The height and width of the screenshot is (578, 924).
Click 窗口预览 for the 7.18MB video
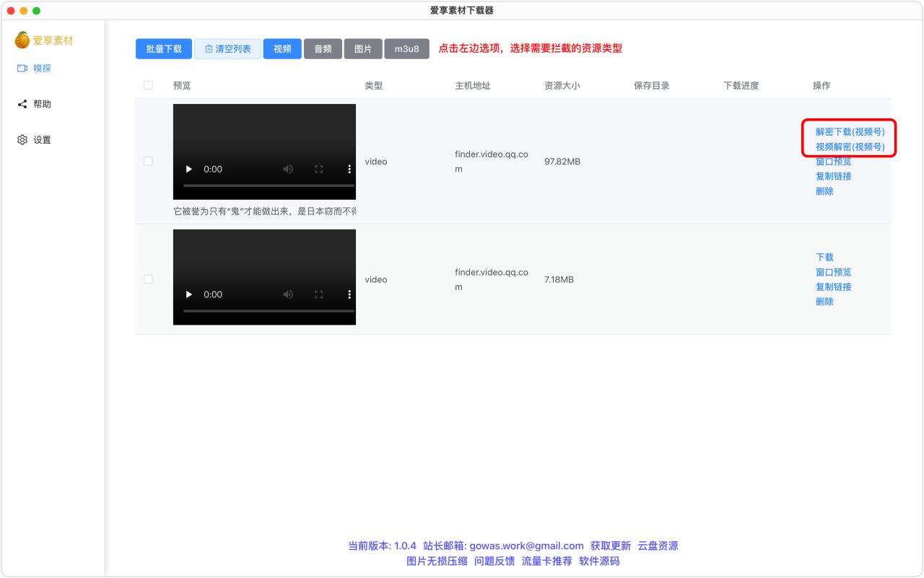(x=833, y=272)
